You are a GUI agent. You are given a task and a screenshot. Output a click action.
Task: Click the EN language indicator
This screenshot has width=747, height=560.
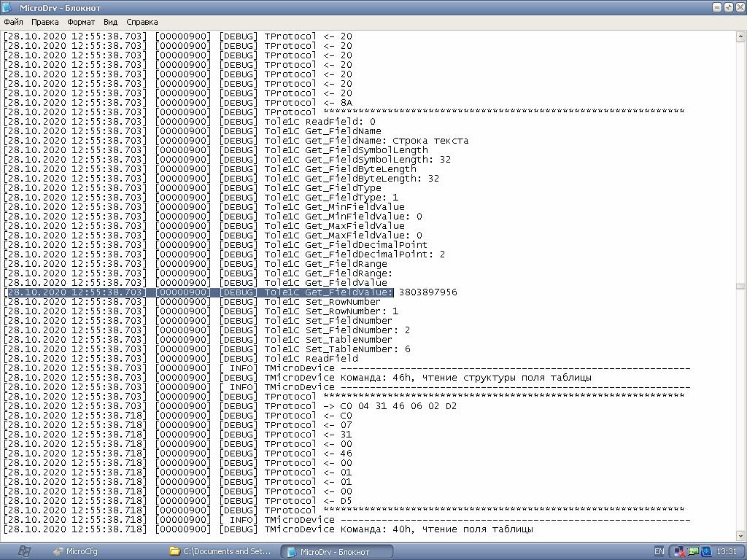click(x=659, y=551)
